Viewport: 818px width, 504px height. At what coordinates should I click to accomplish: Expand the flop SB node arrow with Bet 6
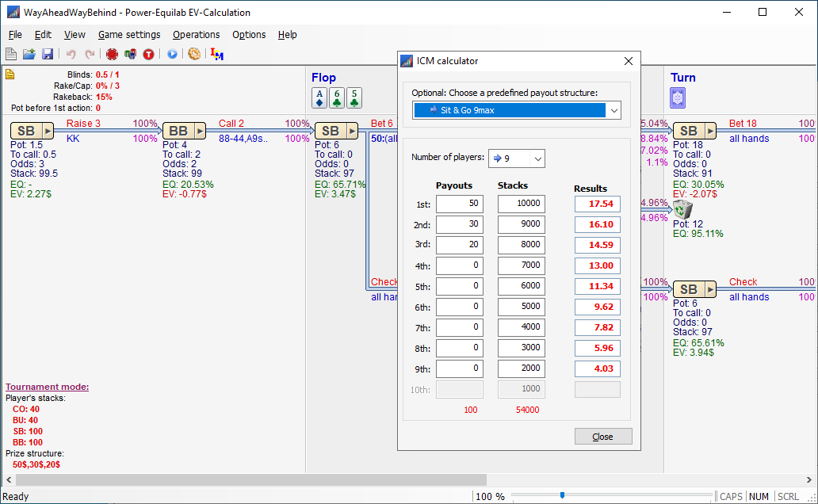click(x=352, y=131)
